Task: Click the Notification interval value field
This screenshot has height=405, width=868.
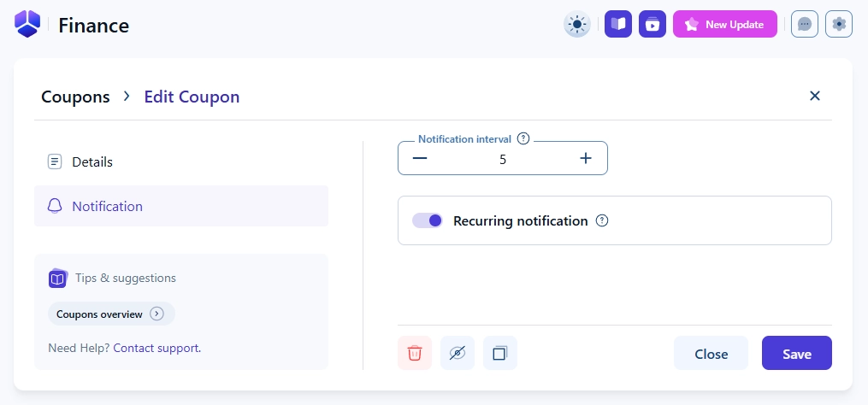Action: (503, 159)
